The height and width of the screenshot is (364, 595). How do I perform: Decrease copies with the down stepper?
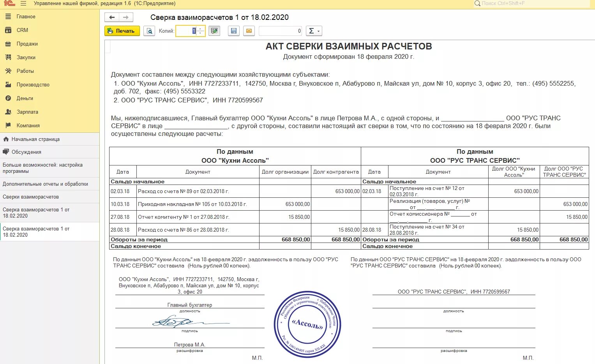(201, 33)
